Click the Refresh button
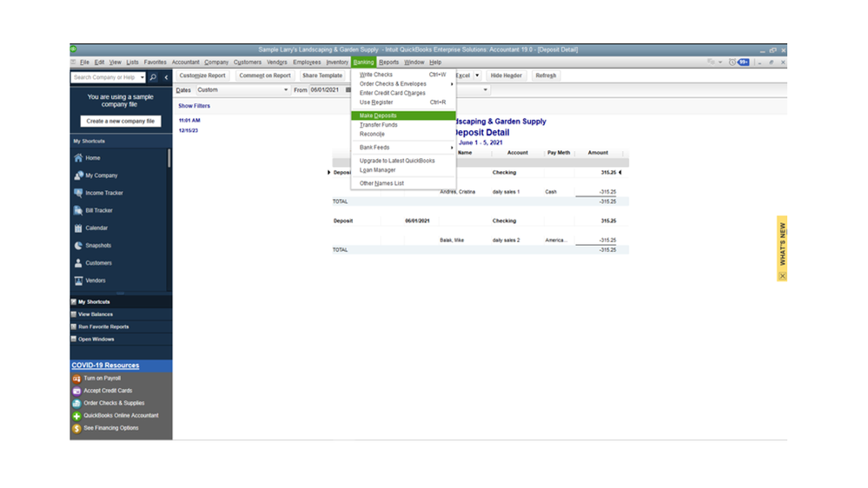The width and height of the screenshot is (868, 488). [x=546, y=76]
